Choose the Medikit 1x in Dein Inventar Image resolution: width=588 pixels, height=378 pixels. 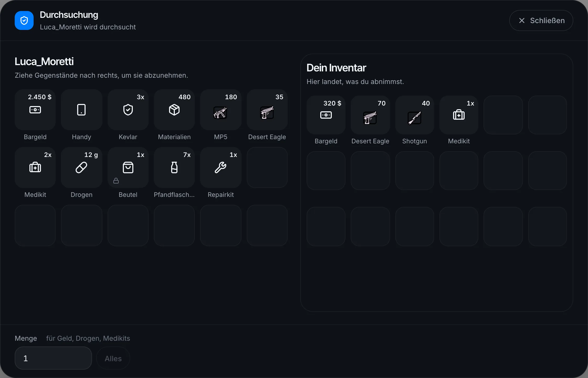(459, 115)
